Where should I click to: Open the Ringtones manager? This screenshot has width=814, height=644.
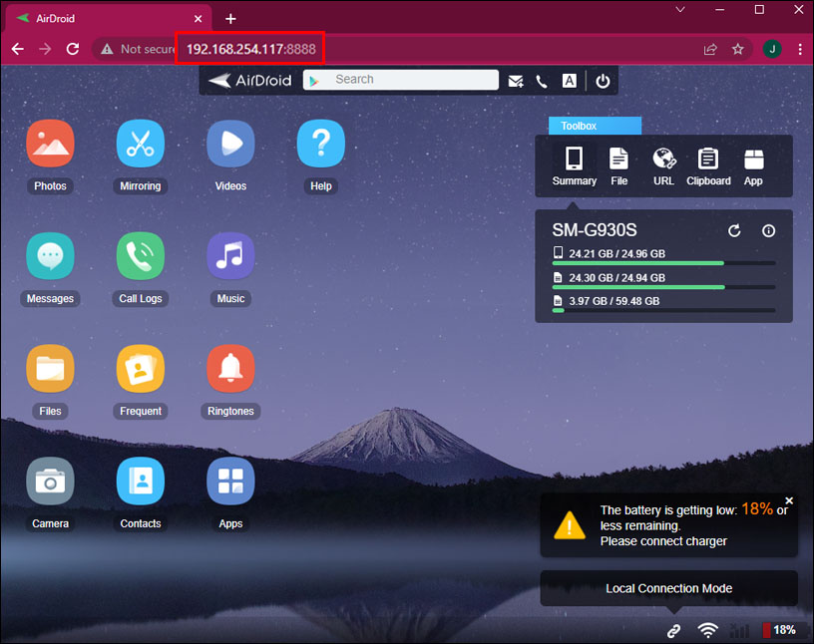(230, 368)
